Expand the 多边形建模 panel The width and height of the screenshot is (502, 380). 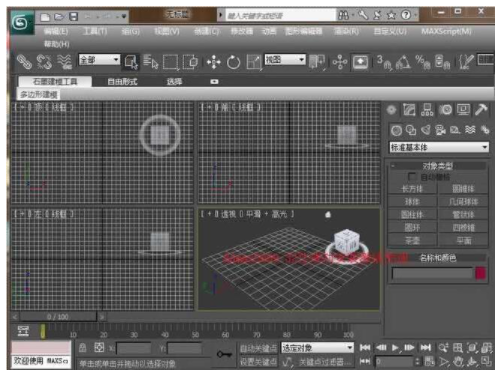click(x=39, y=95)
